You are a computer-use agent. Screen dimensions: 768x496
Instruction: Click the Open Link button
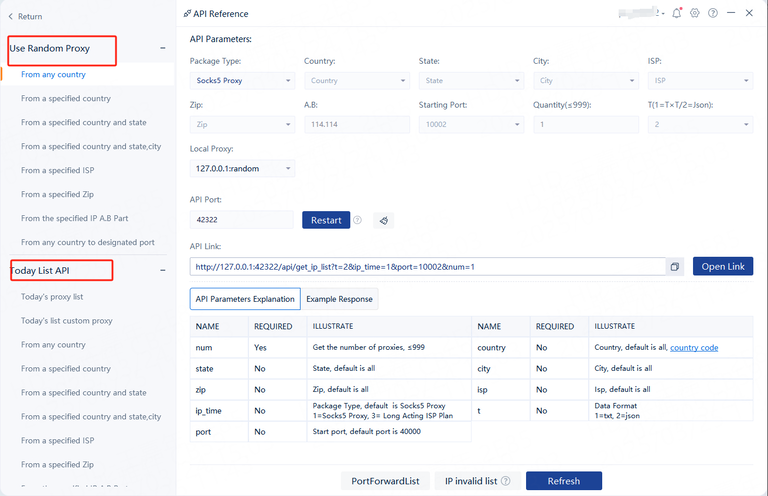722,267
